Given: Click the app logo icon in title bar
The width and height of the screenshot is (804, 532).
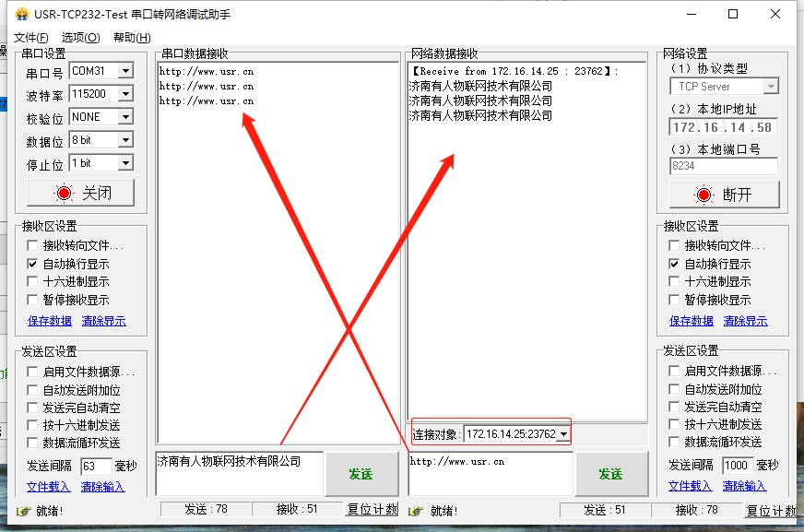Looking at the screenshot, I should (21, 14).
